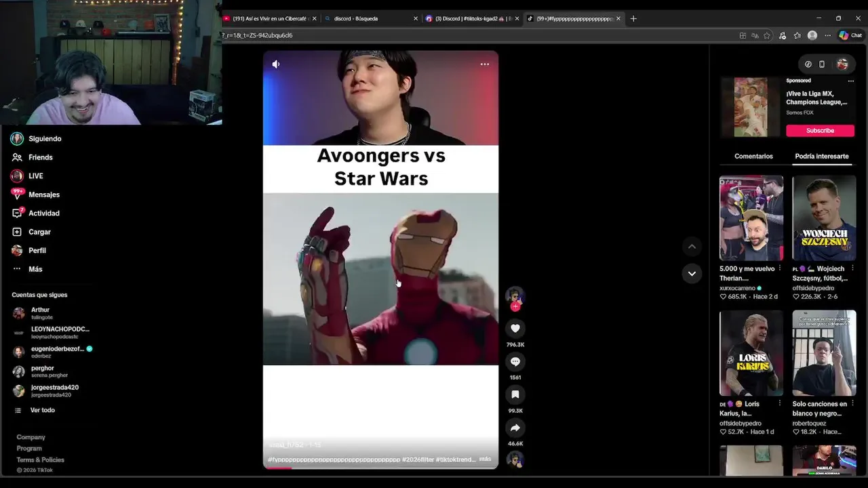This screenshot has width=868, height=488.
Task: Follow the creator via the red plus badge
Action: pos(515,306)
